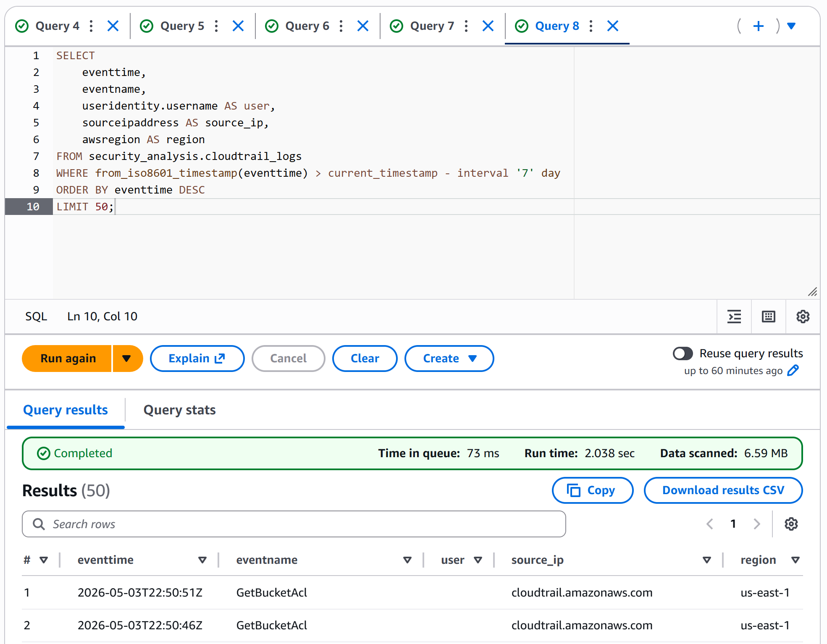Sort by the user column
Image resolution: width=827 pixels, height=644 pixels.
pyautogui.click(x=478, y=560)
